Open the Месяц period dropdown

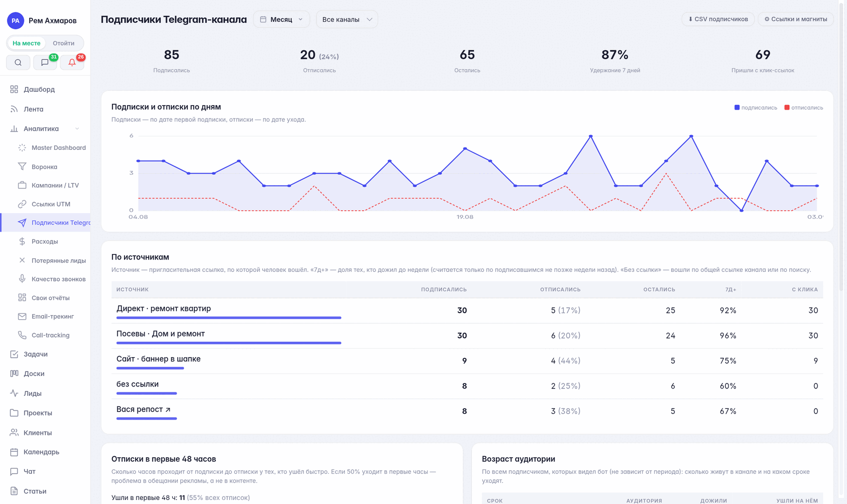point(282,19)
